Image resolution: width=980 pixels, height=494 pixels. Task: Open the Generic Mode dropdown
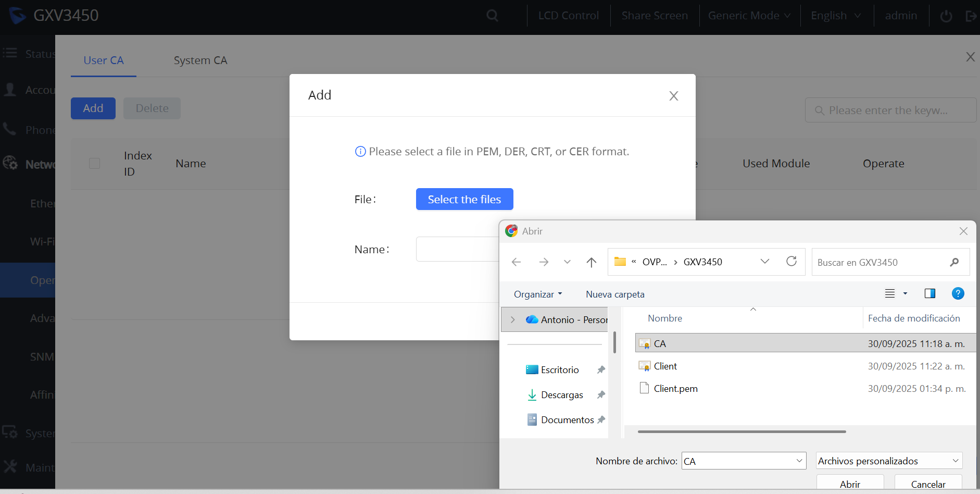coord(749,16)
